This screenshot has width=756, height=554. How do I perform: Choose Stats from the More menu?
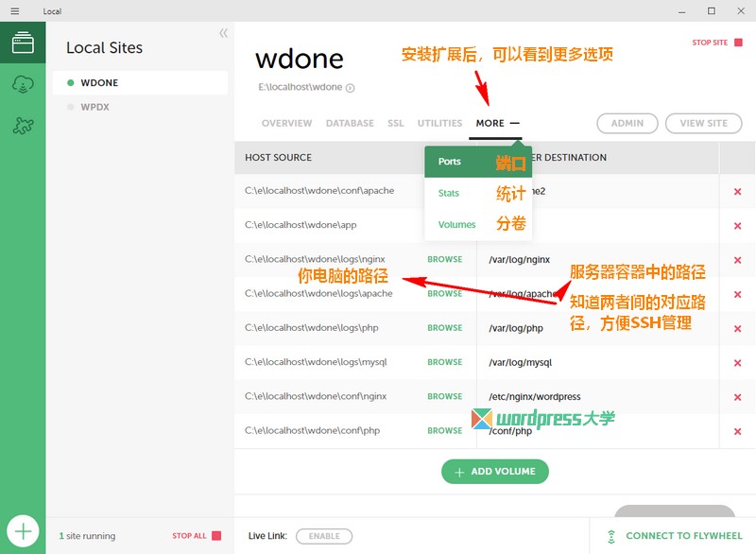coord(478,193)
